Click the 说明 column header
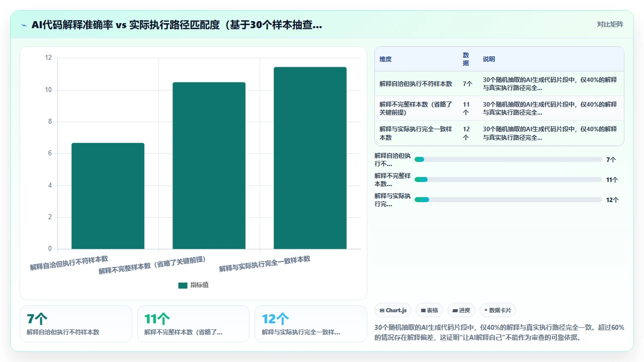 489,59
